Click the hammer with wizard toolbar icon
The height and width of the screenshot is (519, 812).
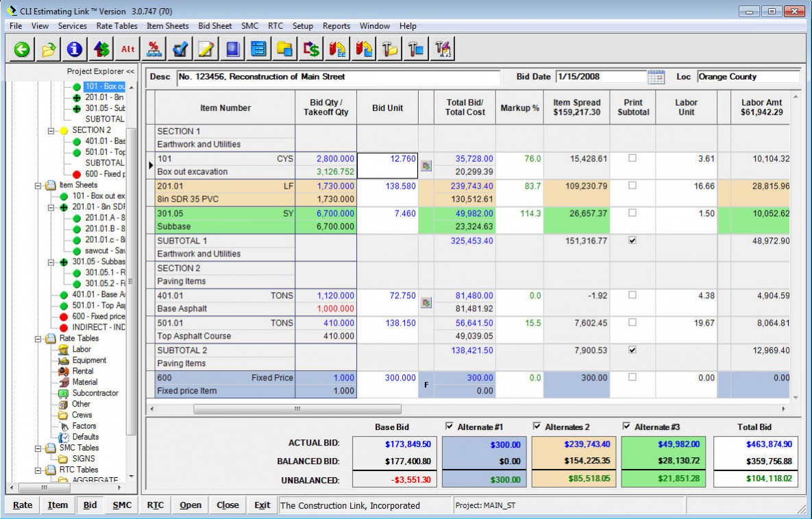tap(442, 49)
